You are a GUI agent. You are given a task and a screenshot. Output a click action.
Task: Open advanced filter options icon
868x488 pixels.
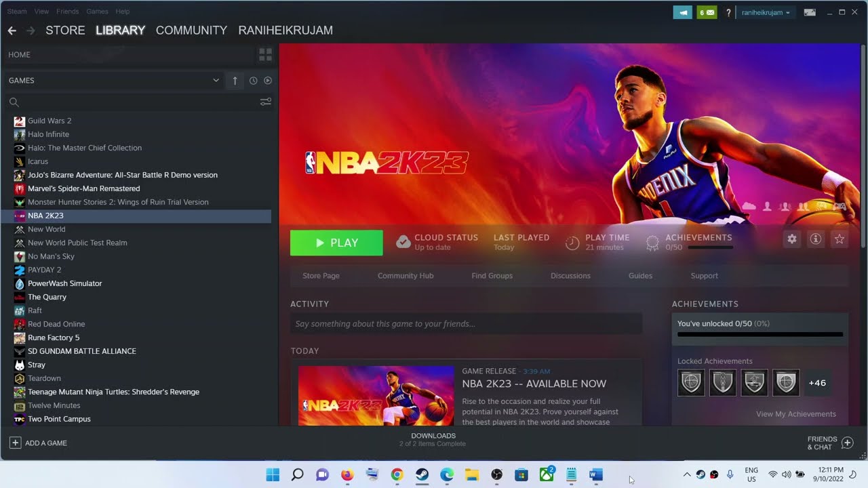[266, 102]
